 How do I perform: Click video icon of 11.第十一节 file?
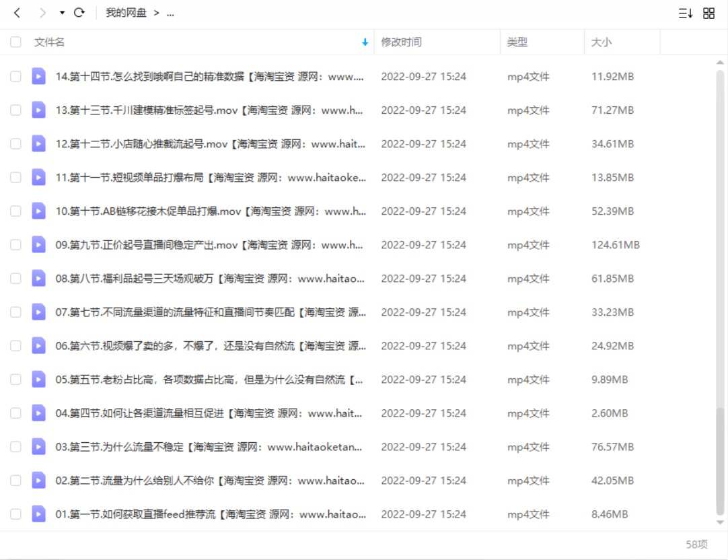[38, 178]
